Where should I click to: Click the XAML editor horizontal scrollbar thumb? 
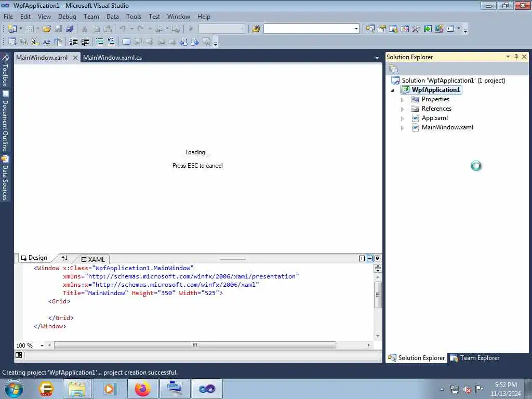point(195,345)
